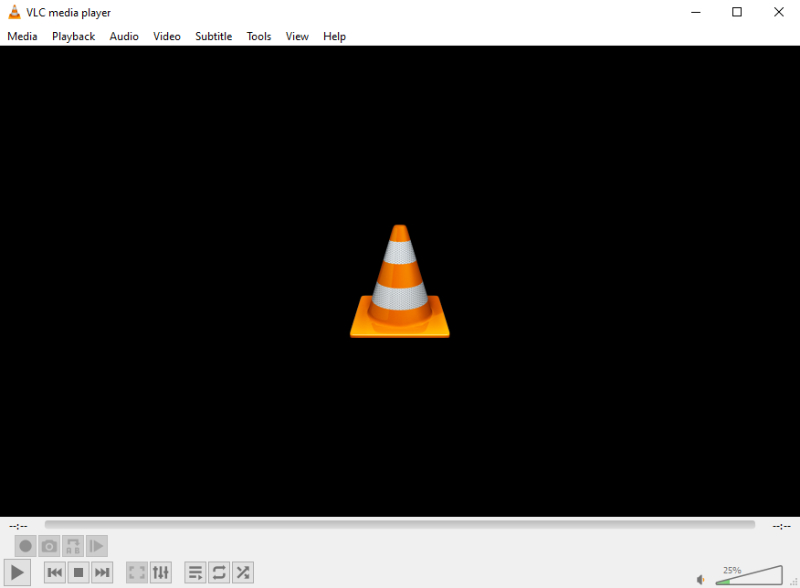Open the Video menu
The height and width of the screenshot is (588, 800).
click(167, 36)
